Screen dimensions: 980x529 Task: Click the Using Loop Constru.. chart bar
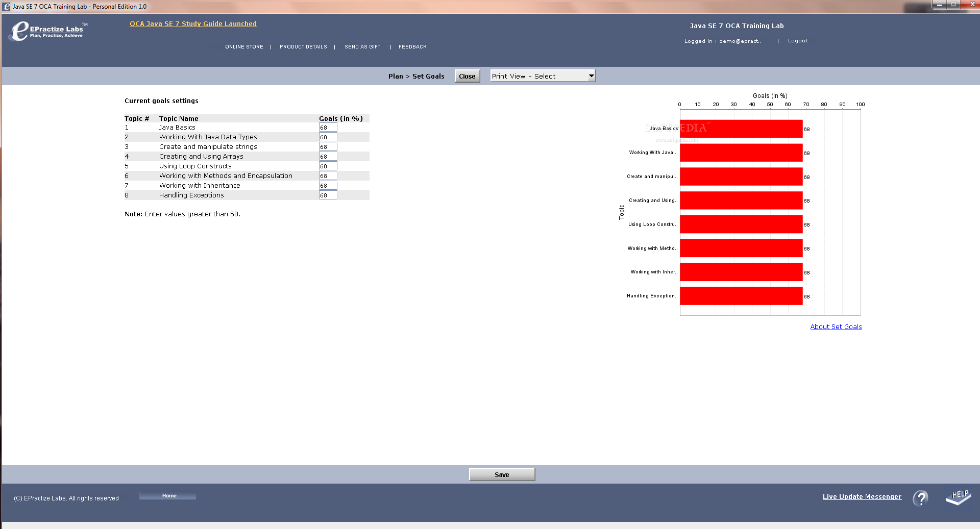741,224
